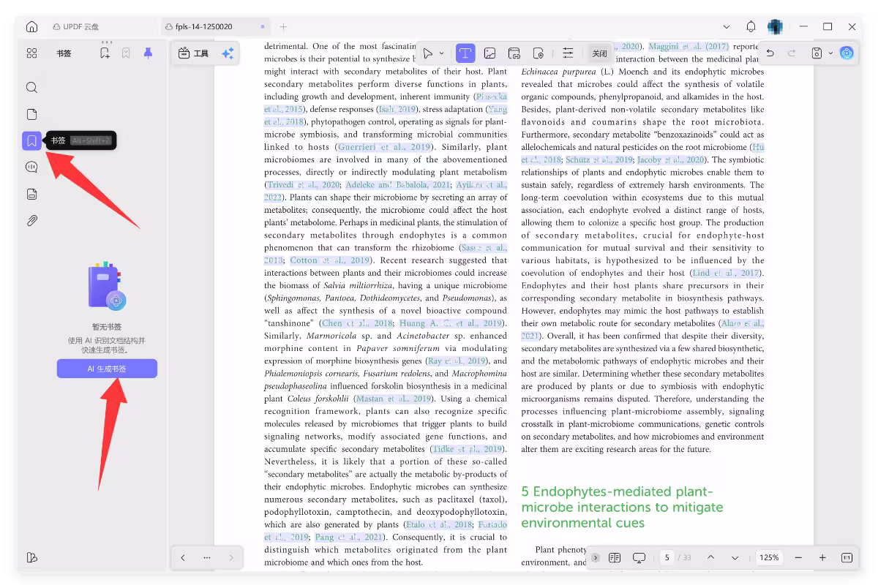Viewport: 878px width, 588px height.
Task: Open the 工具 tools menu
Action: click(194, 53)
